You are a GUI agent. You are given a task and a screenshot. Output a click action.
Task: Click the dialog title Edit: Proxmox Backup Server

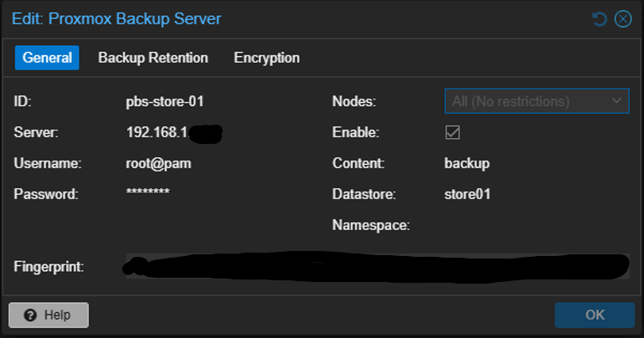116,18
